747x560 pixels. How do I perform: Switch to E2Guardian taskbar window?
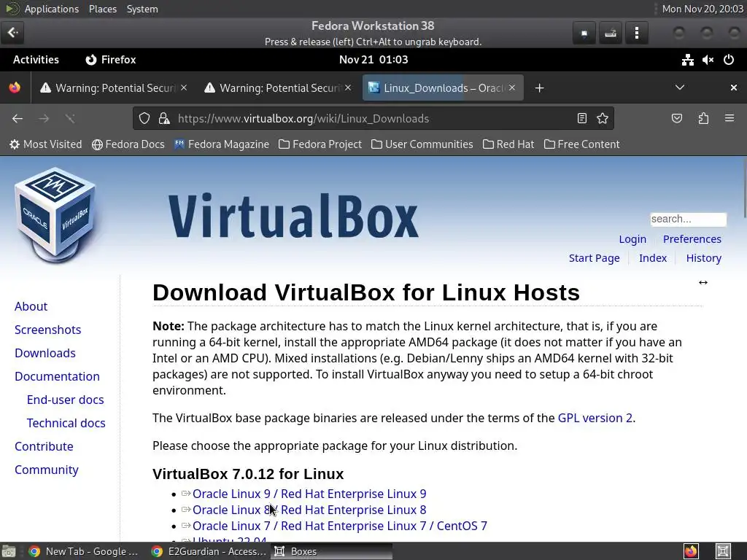(x=209, y=551)
